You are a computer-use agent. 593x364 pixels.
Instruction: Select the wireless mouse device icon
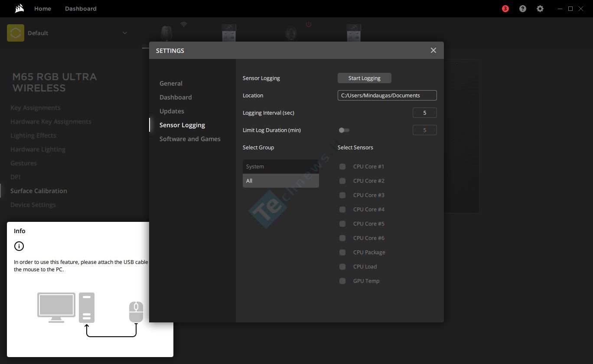[x=166, y=33]
